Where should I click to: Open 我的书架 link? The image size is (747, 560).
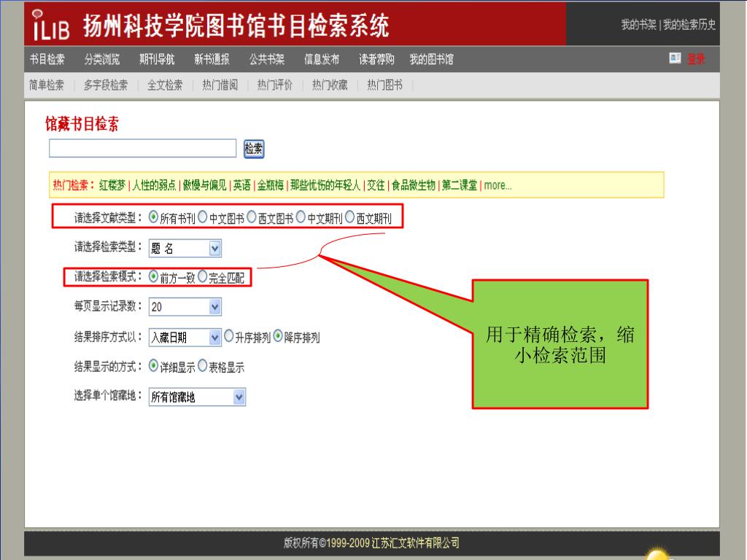pyautogui.click(x=638, y=24)
